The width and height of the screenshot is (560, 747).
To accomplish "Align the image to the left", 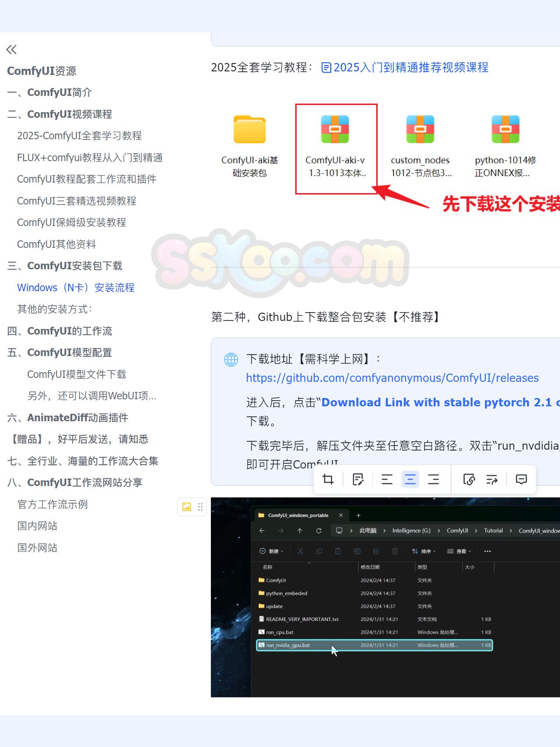I will coord(387,479).
